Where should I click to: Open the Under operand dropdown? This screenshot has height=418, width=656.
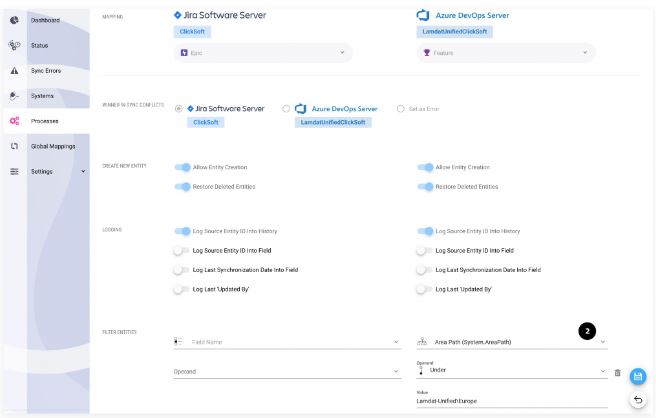point(512,370)
